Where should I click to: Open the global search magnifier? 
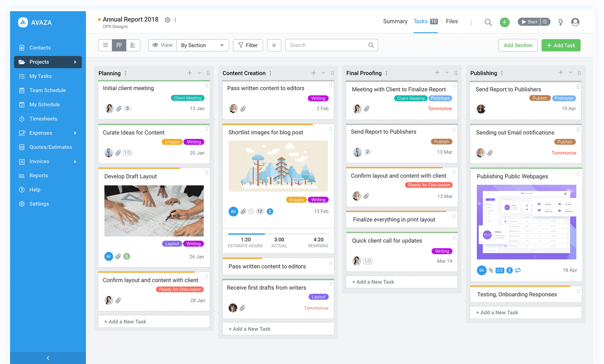488,22
